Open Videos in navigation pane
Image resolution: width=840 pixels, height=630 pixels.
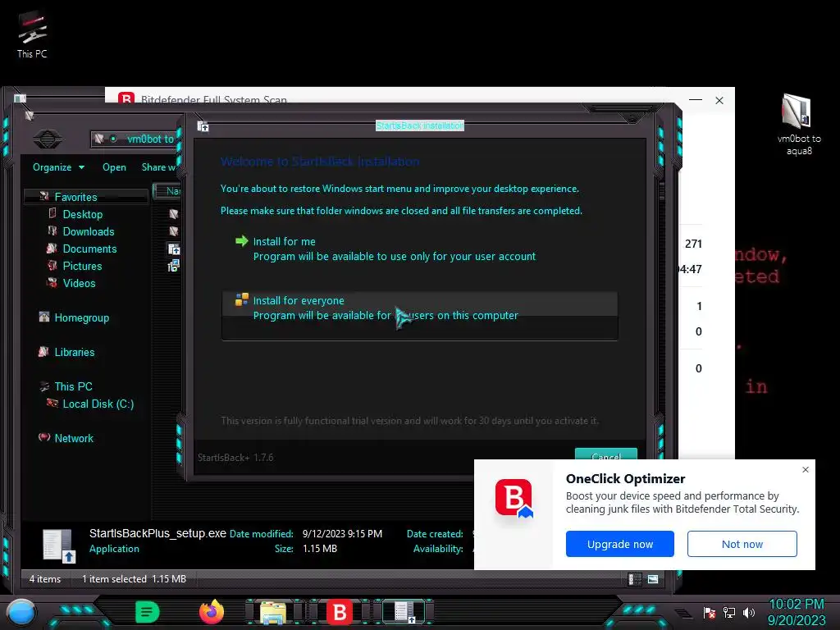[79, 283]
